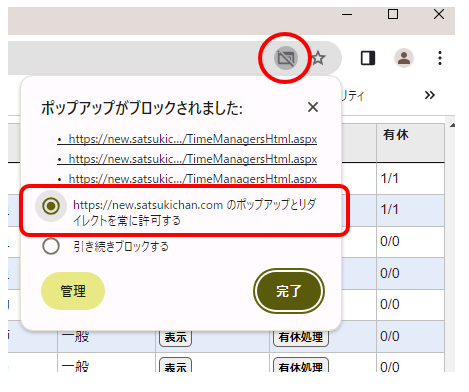469x392 pixels.
Task: Click the 管理 button
Action: 73,291
